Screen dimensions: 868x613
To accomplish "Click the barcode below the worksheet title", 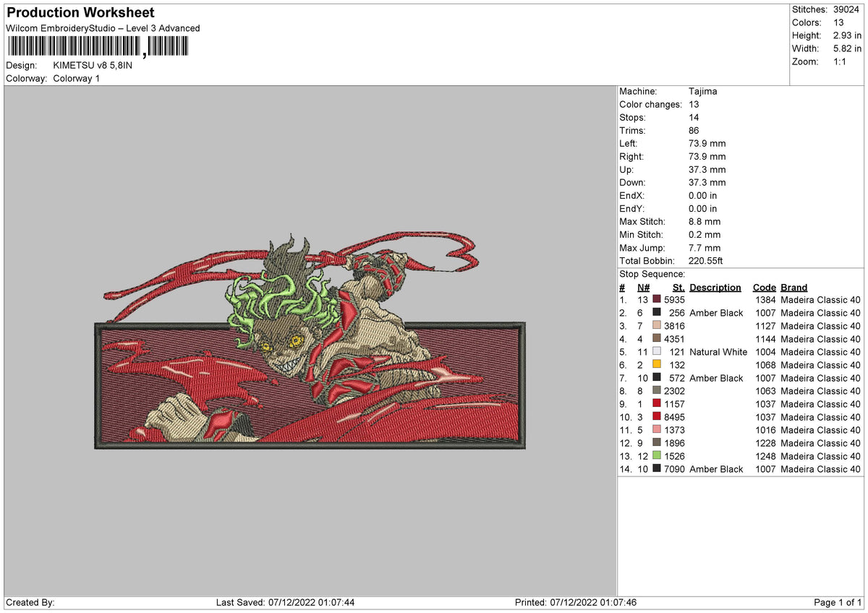I will click(x=97, y=47).
